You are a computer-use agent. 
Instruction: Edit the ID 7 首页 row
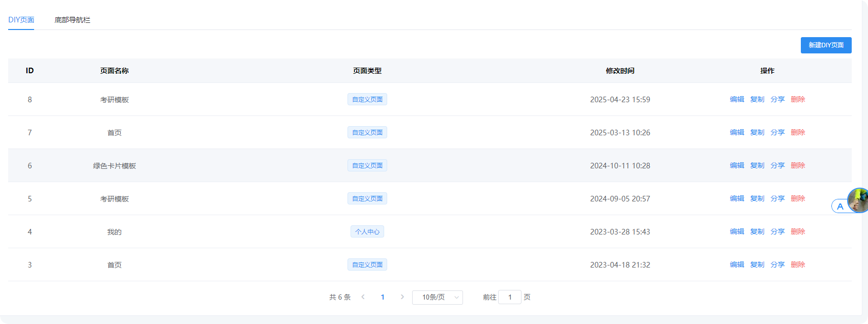[x=737, y=132]
